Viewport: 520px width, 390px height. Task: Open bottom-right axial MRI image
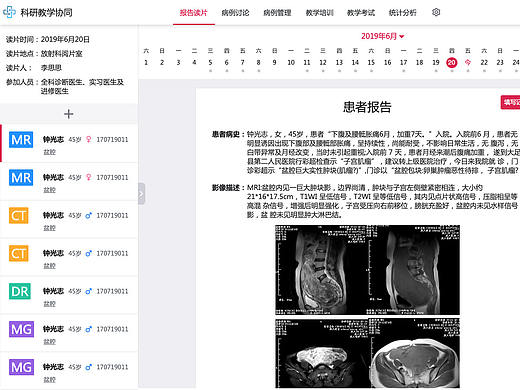(414, 354)
